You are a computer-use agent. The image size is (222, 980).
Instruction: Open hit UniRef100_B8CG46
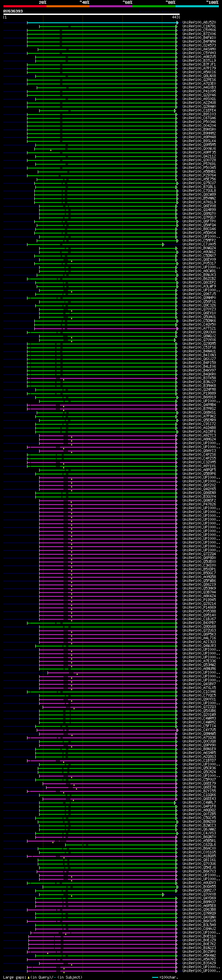[x=199, y=229]
